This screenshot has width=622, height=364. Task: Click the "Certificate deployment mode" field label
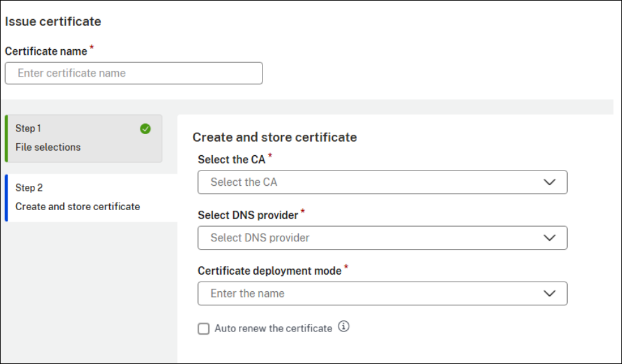pos(269,271)
